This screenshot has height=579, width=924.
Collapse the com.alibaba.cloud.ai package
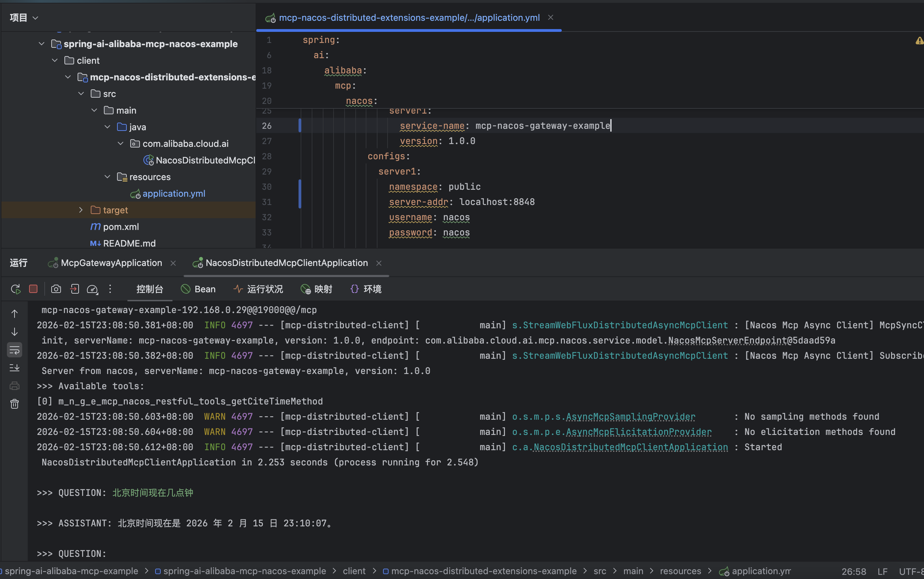[x=120, y=144]
